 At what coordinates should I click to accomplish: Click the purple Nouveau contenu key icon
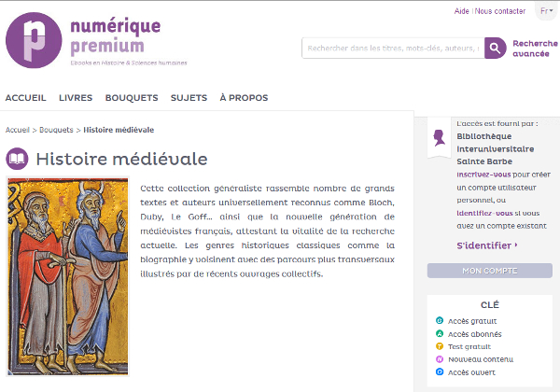click(440, 359)
